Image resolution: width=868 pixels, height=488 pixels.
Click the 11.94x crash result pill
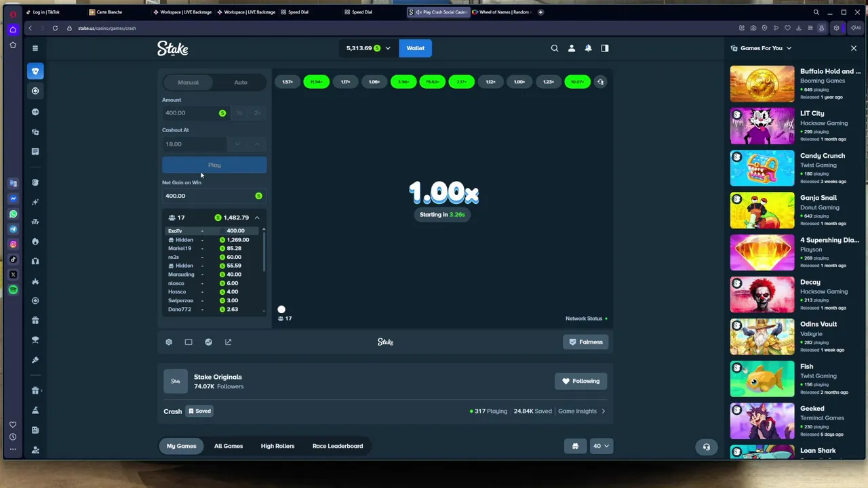click(x=316, y=82)
